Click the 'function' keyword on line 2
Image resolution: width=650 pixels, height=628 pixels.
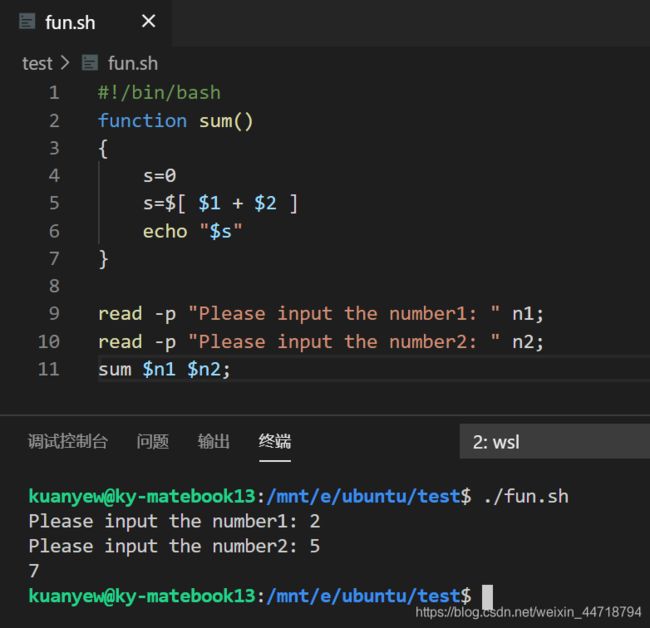(x=142, y=121)
